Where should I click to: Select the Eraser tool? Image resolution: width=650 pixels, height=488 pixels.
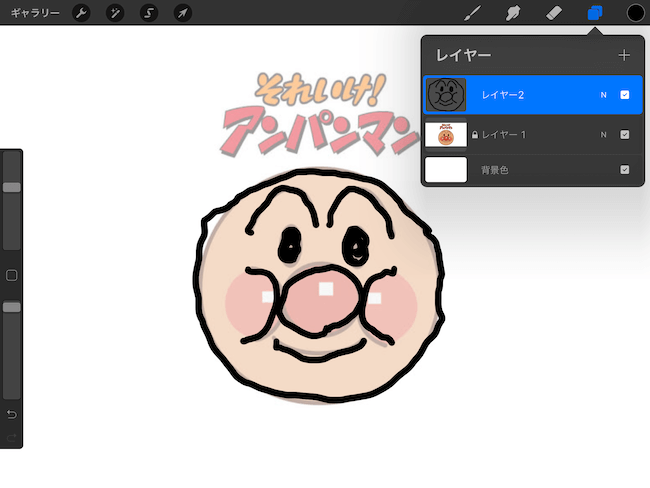[554, 13]
